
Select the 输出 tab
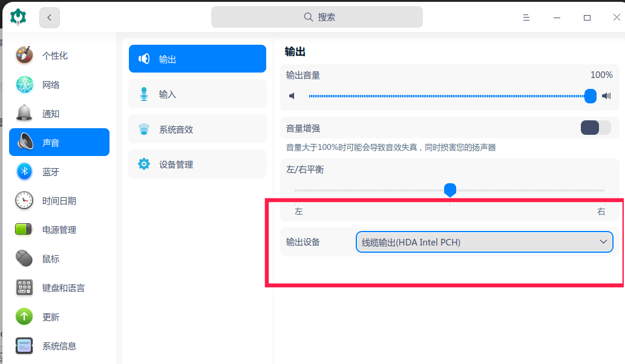[x=197, y=59]
